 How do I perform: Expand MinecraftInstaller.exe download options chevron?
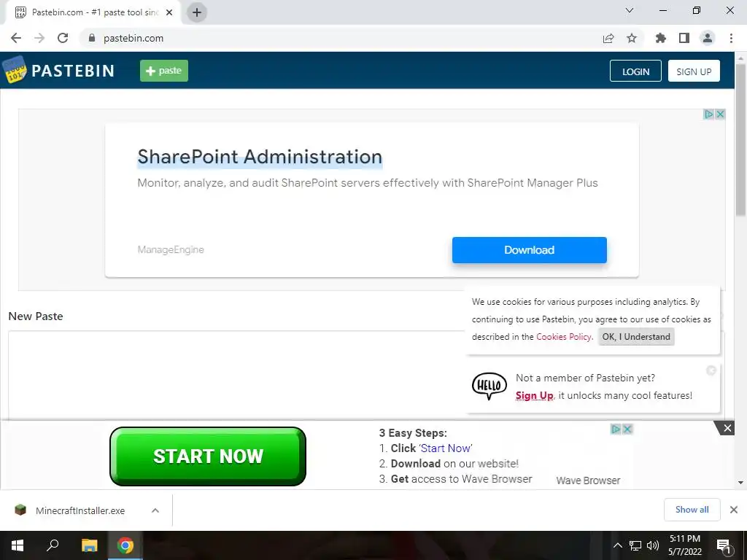pyautogui.click(x=155, y=510)
